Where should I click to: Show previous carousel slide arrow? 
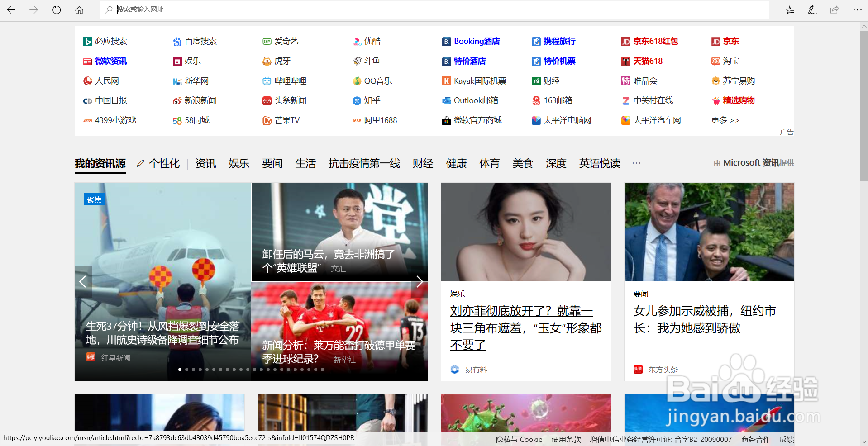coord(83,282)
